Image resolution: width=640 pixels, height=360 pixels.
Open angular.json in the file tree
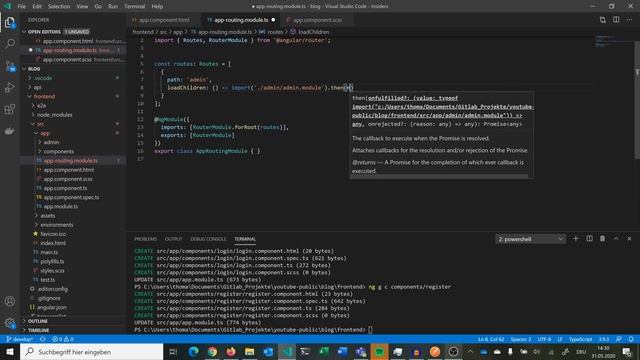[x=52, y=307]
